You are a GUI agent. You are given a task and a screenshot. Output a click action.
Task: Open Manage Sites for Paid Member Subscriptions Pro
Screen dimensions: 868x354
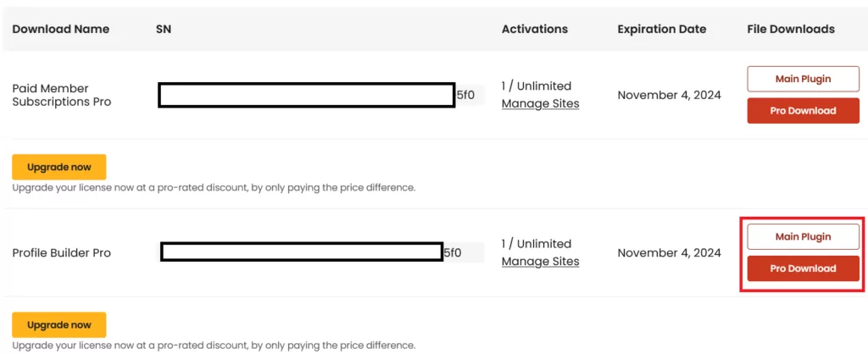[540, 103]
